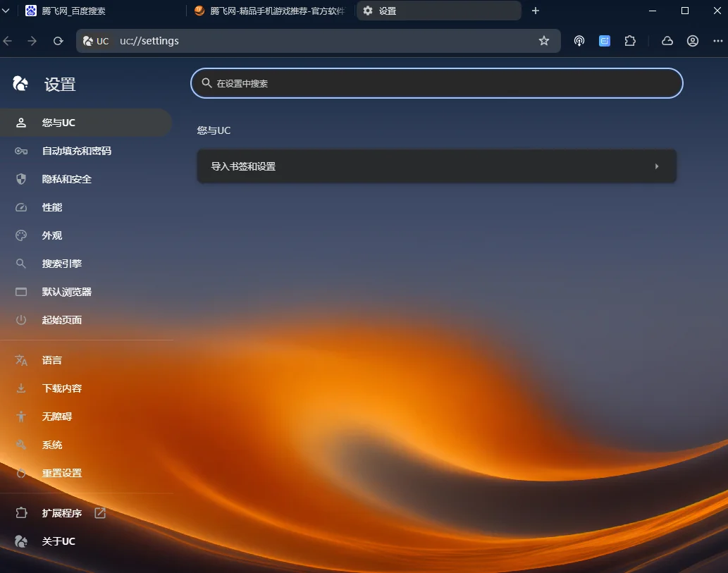Bookmark this page with the star icon

(544, 41)
